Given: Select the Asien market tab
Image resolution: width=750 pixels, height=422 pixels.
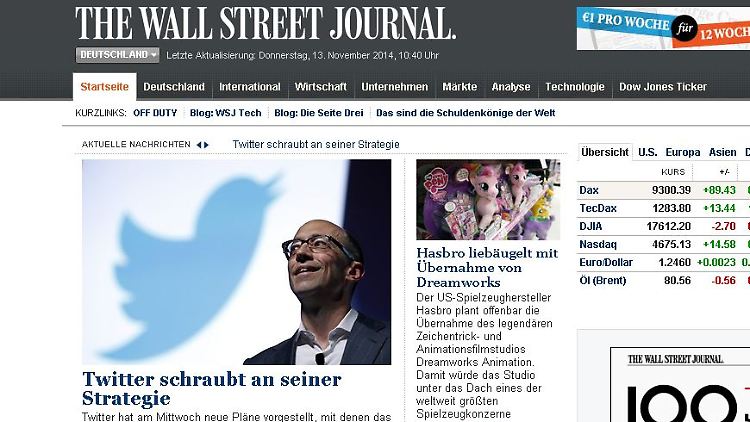Looking at the screenshot, I should 722,152.
